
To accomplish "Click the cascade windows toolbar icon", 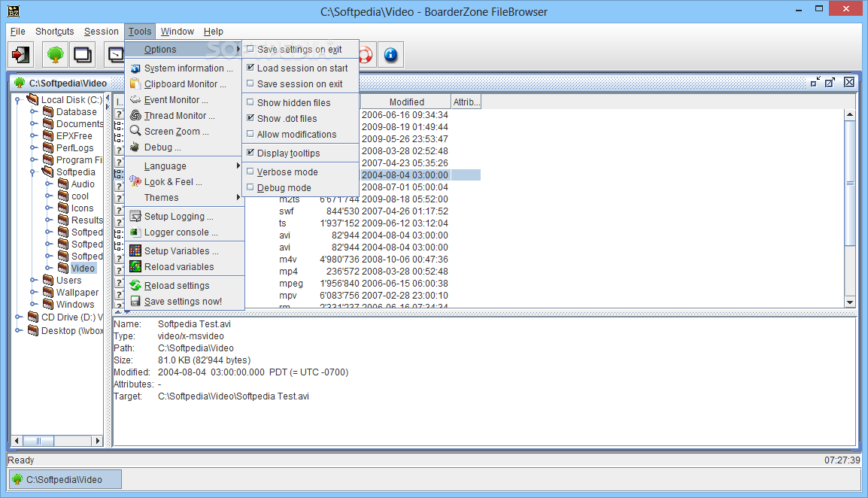I will 83,54.
